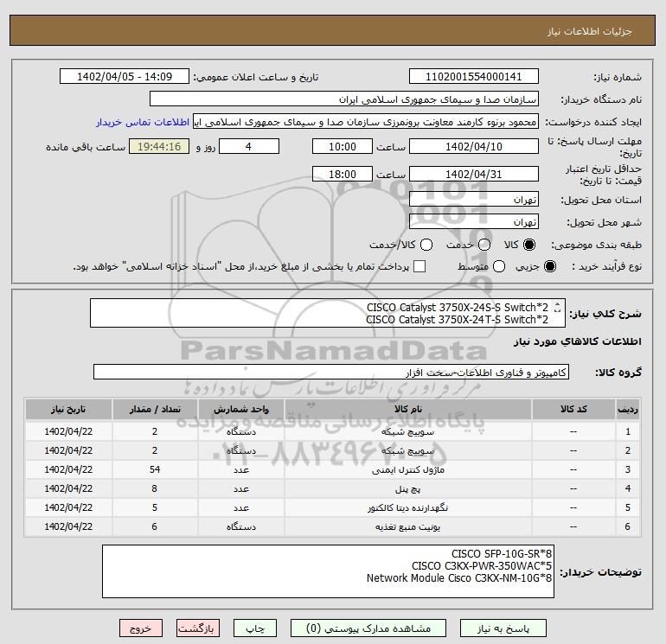
Task: Toggle the Islamic treasury payment checkbox
Action: [x=419, y=266]
